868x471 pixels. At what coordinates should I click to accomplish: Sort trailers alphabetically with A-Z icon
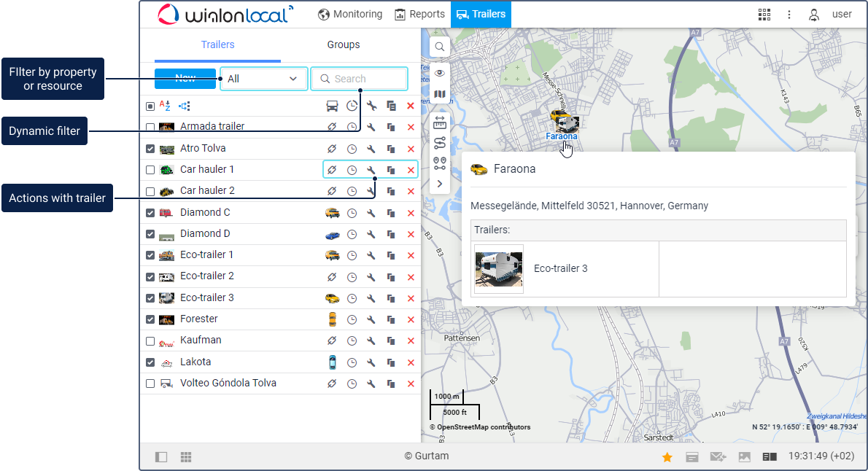[165, 106]
